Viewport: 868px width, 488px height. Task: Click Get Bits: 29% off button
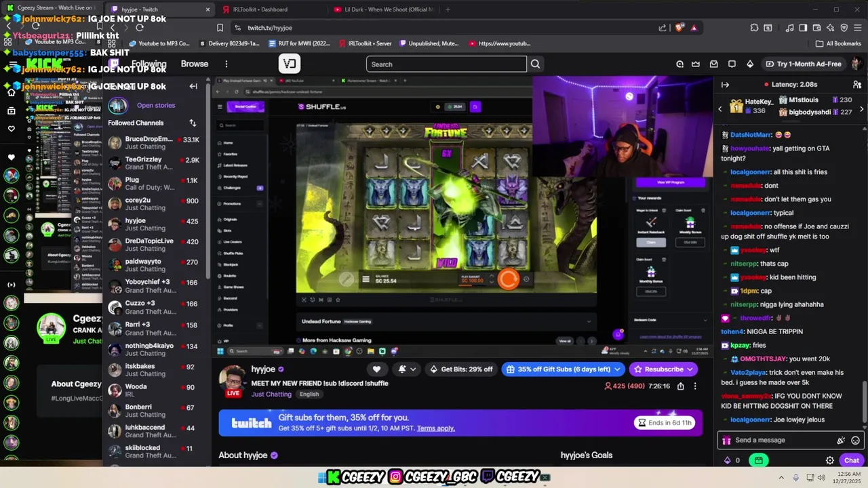461,369
